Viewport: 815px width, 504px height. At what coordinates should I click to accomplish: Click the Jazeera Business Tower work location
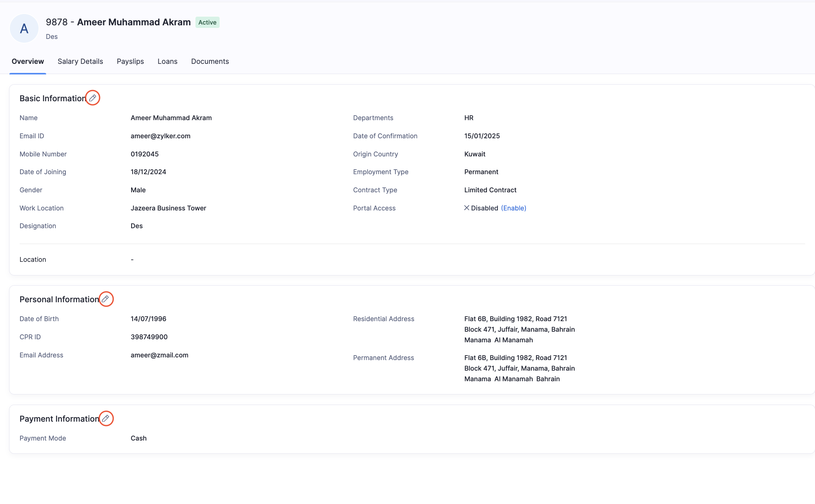168,208
